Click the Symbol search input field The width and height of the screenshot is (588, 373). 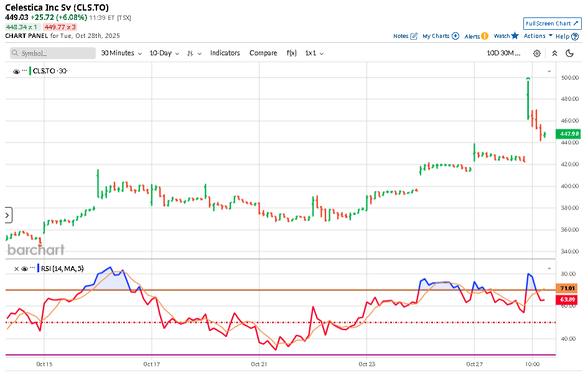click(53, 53)
